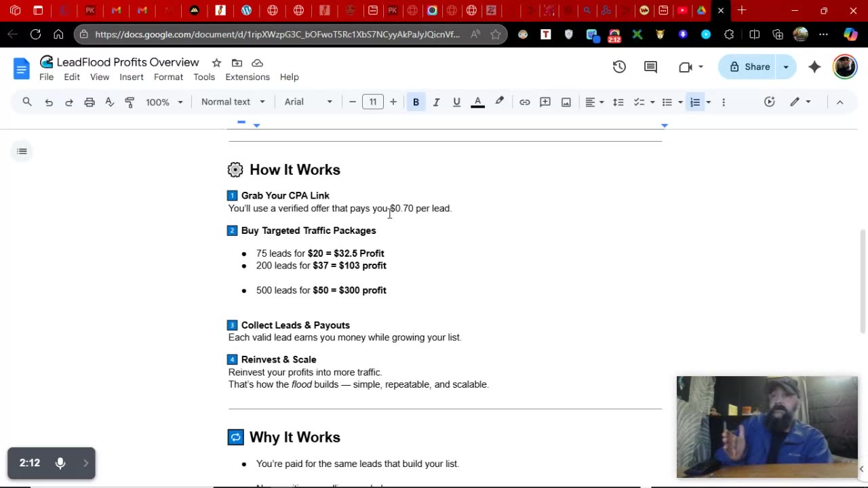Insert an image

pyautogui.click(x=566, y=102)
